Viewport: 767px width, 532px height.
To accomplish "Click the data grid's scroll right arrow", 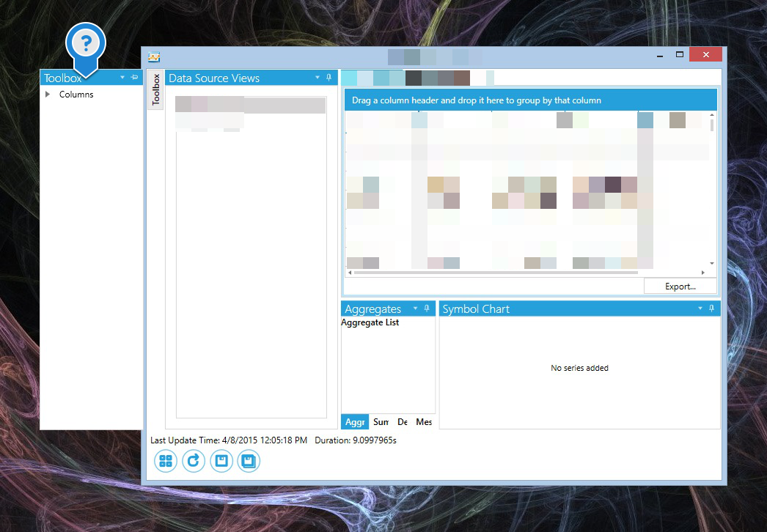I will [703, 273].
